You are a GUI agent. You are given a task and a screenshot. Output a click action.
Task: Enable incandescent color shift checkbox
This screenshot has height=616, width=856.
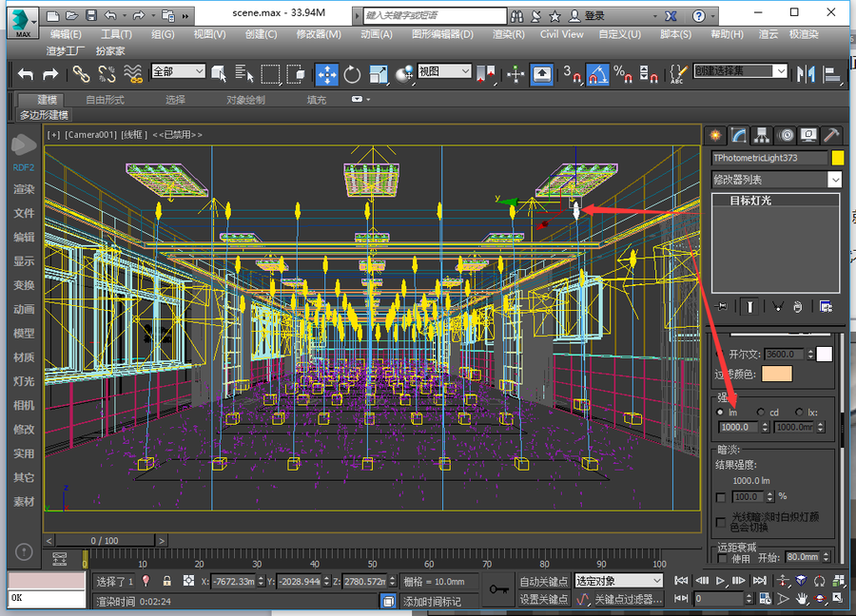pyautogui.click(x=721, y=522)
